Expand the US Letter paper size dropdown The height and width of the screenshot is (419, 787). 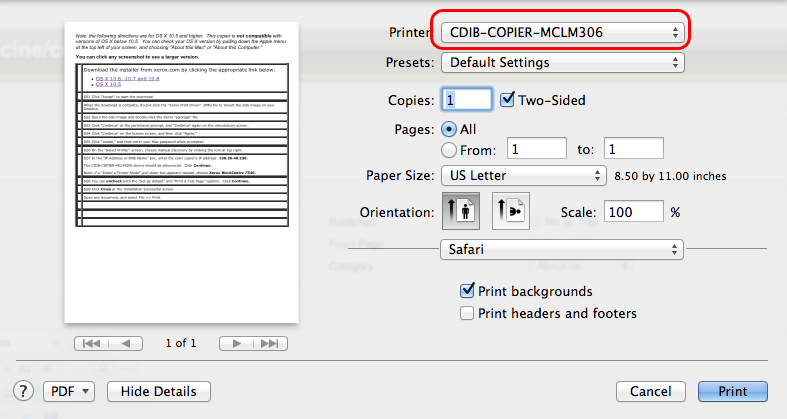pos(523,176)
